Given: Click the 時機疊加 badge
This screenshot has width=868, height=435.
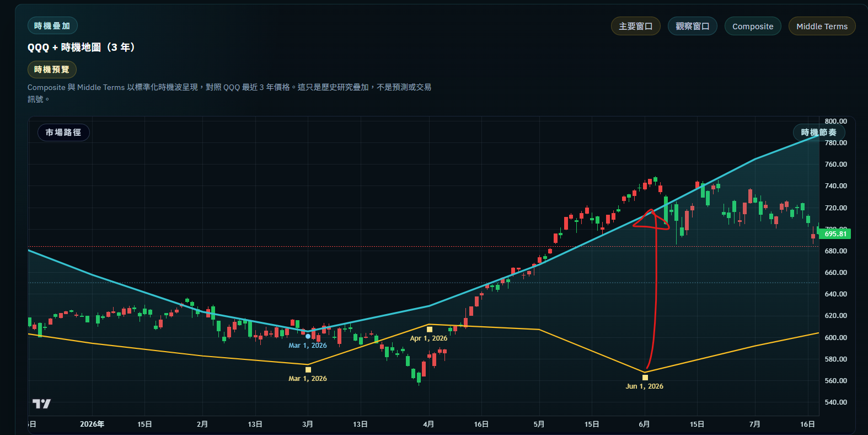Looking at the screenshot, I should tap(52, 26).
